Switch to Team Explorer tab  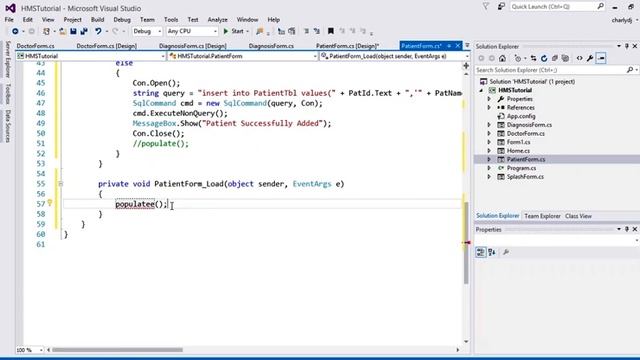point(542,216)
